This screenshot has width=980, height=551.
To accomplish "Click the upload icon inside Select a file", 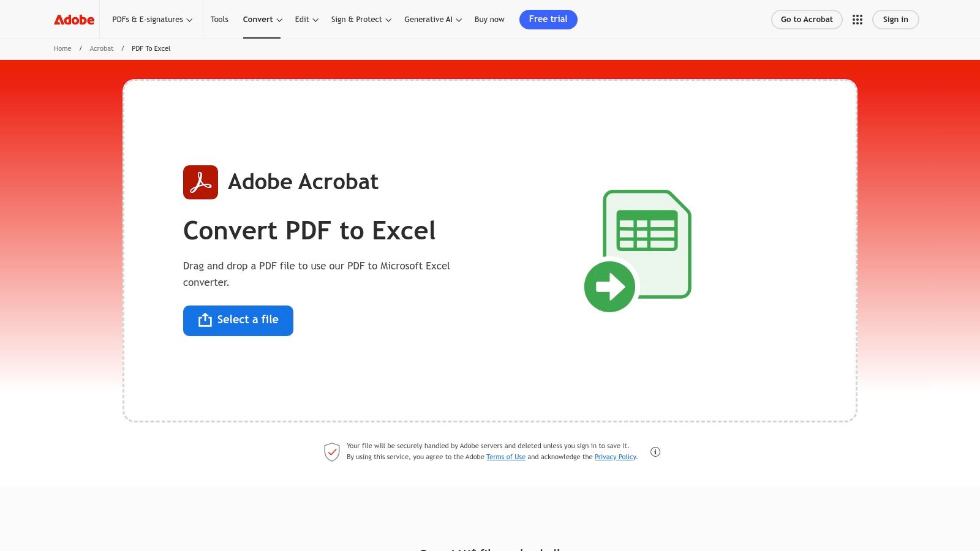I will pos(204,320).
